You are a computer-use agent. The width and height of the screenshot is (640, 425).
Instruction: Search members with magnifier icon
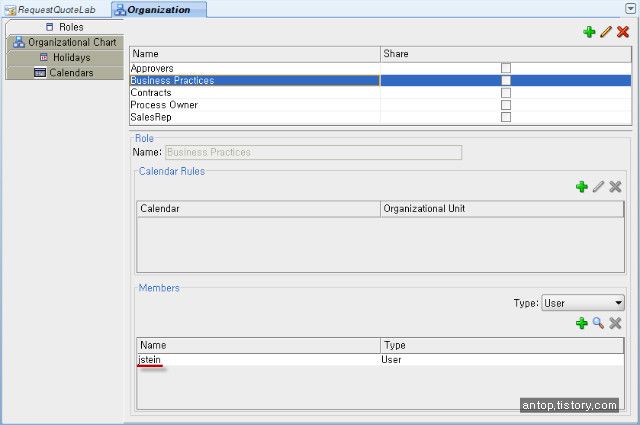pyautogui.click(x=598, y=323)
